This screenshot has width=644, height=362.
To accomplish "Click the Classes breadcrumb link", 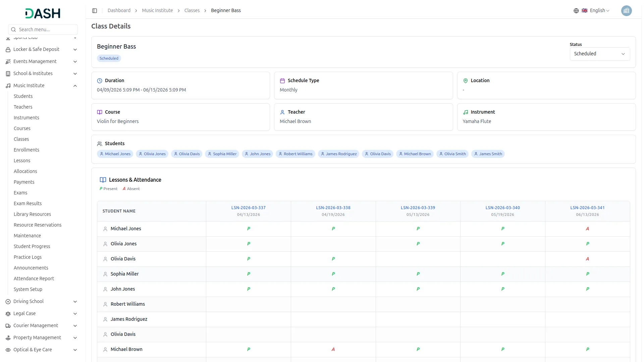I will point(192,11).
